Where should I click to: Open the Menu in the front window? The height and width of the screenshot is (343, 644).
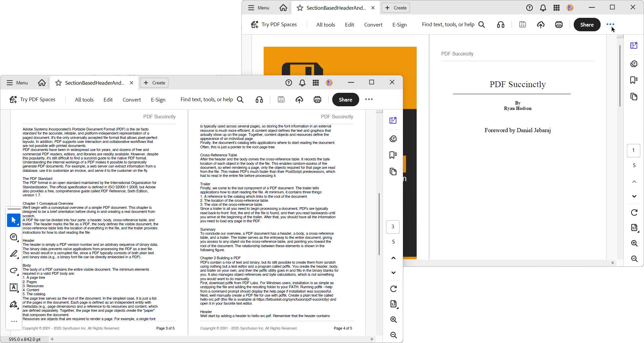pos(17,83)
